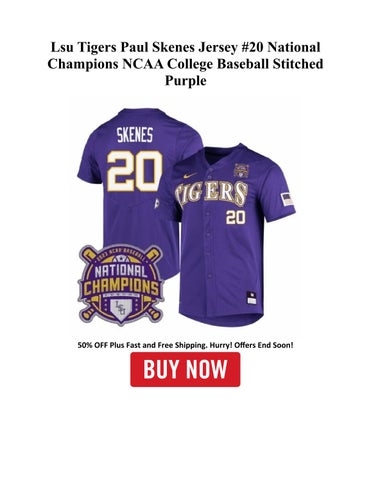Click 'Champions NCAA College Baseball Stitched' heading line

click(x=185, y=64)
